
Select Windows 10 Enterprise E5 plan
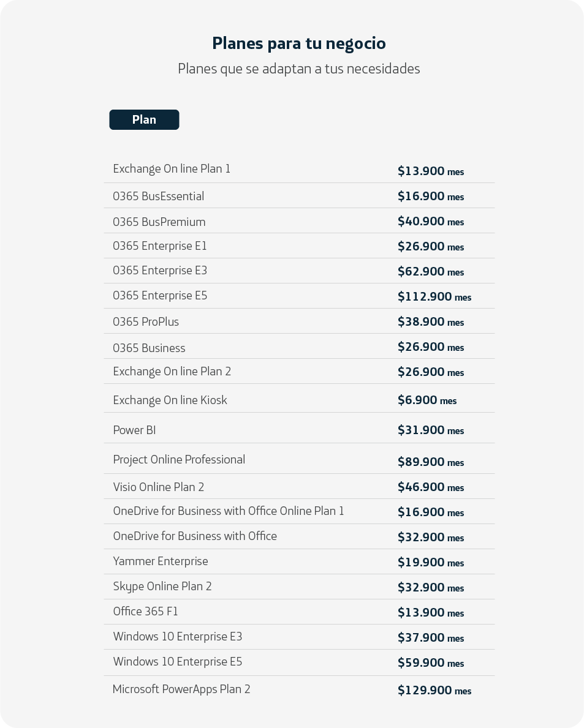pos(299,662)
